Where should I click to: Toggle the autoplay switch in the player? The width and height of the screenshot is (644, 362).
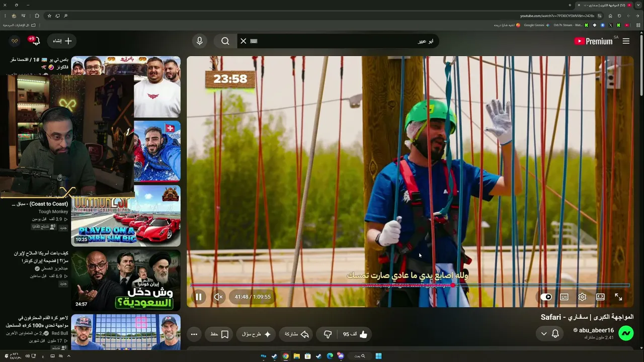pyautogui.click(x=546, y=297)
